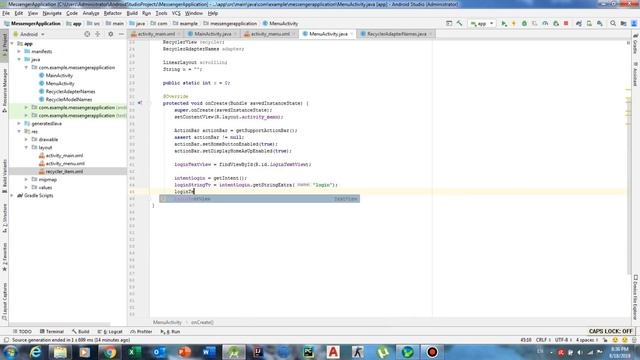Viewport: 640px width, 360px height.
Task: Open Chrome from the Windows taskbar
Action: tap(109, 352)
